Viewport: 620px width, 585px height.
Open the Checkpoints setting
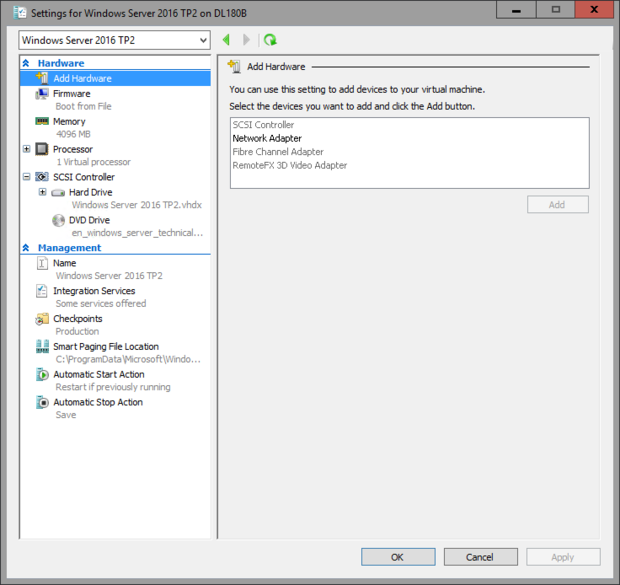[x=78, y=318]
